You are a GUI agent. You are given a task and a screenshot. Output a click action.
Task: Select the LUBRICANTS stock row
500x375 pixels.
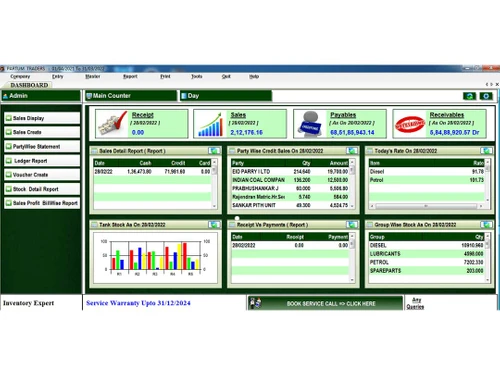pos(427,254)
